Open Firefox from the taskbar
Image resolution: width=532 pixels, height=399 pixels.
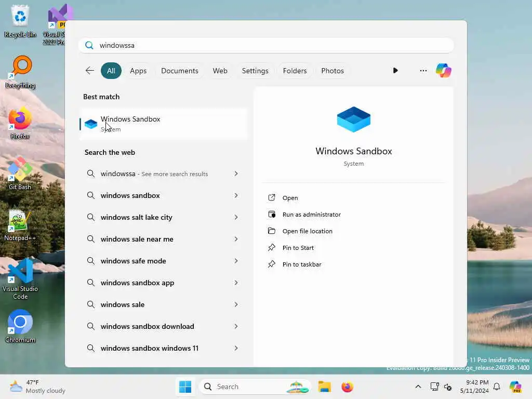click(x=347, y=387)
